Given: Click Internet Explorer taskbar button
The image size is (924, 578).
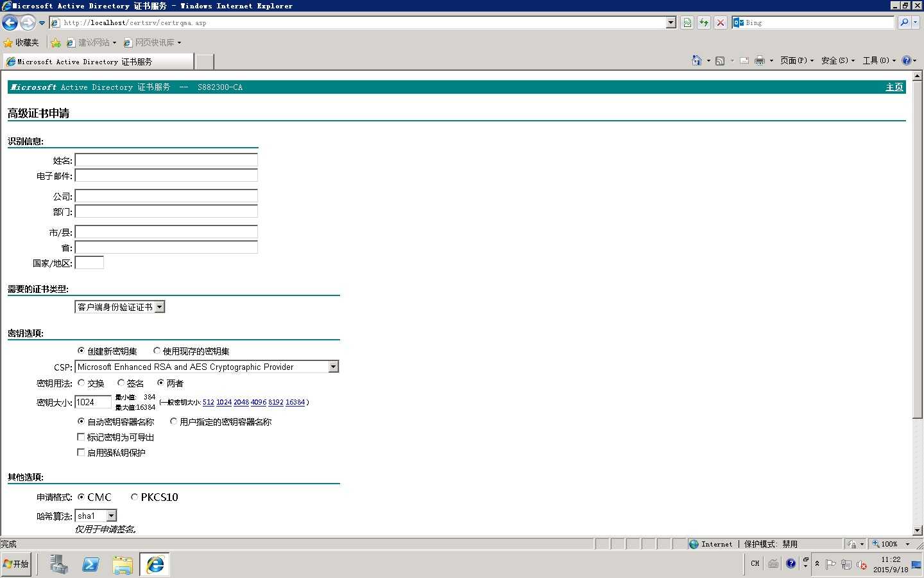Looking at the screenshot, I should pyautogui.click(x=155, y=565).
